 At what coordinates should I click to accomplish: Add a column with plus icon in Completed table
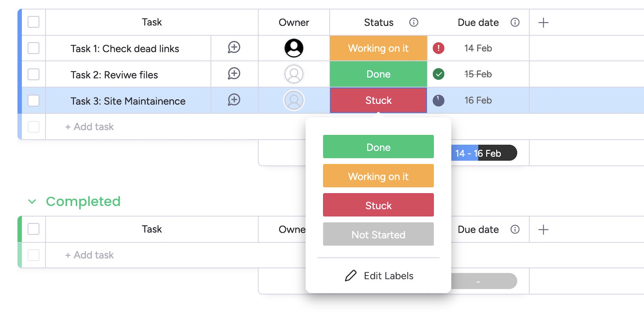(544, 229)
